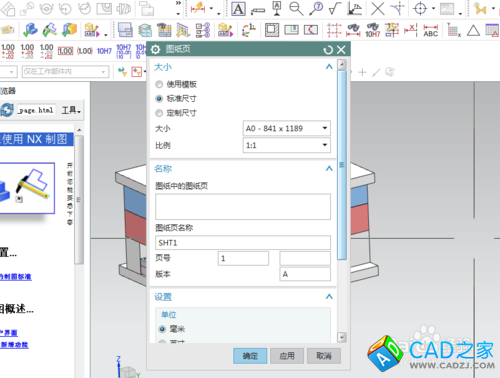Open the parts list table icon
The width and height of the screenshot is (500, 378).
164,30
